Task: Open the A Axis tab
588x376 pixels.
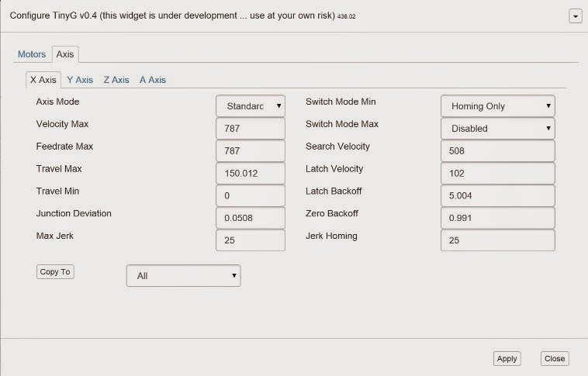Action: pos(152,80)
